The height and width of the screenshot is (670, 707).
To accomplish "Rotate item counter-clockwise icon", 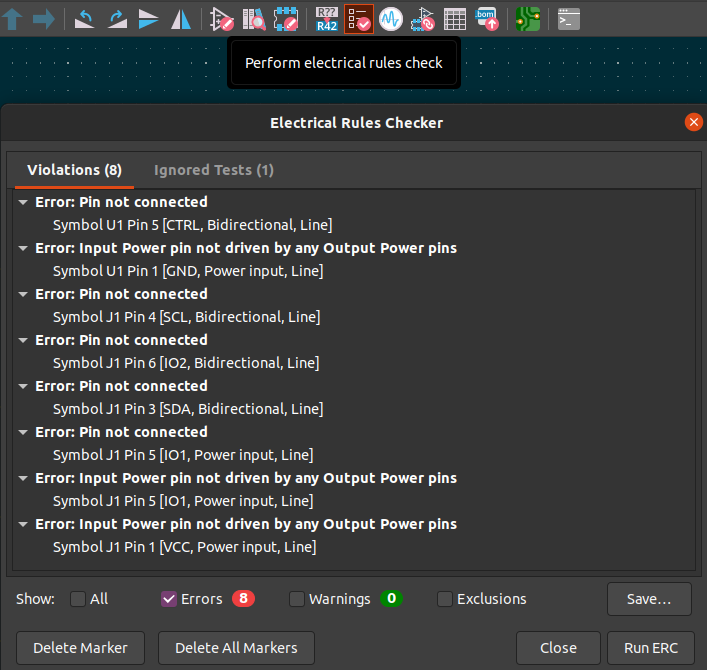I will tap(84, 19).
